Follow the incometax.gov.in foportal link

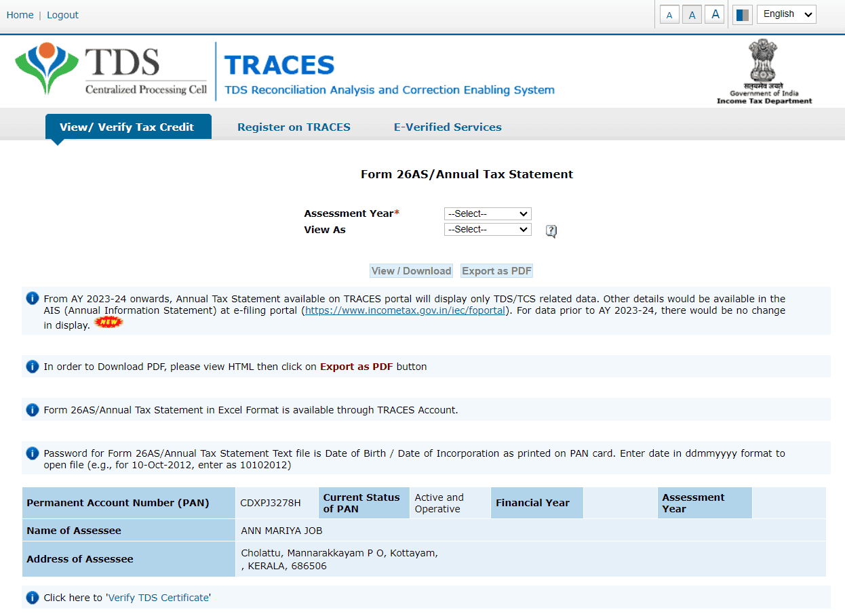[x=405, y=310]
